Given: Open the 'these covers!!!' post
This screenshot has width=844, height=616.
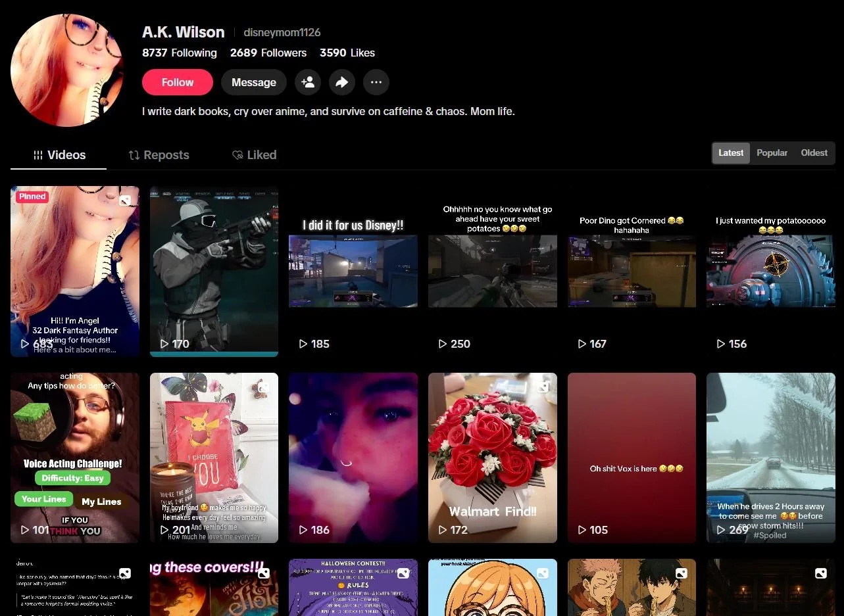Looking at the screenshot, I should (214, 587).
